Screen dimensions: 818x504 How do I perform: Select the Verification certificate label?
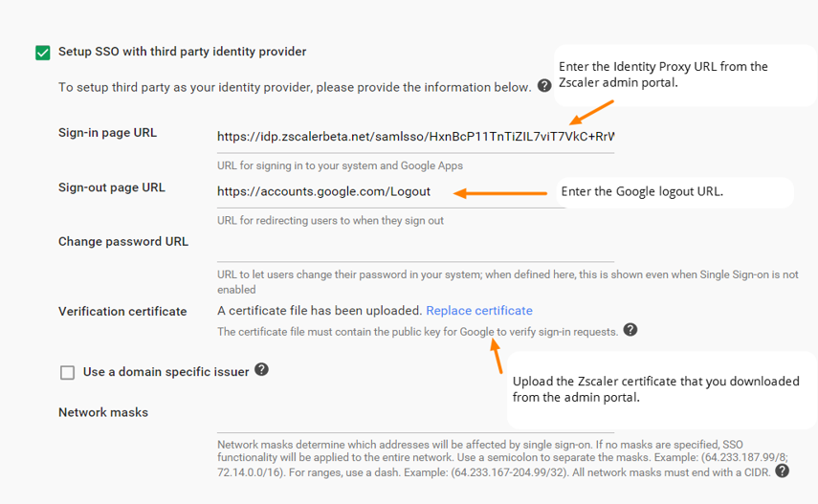click(x=122, y=312)
